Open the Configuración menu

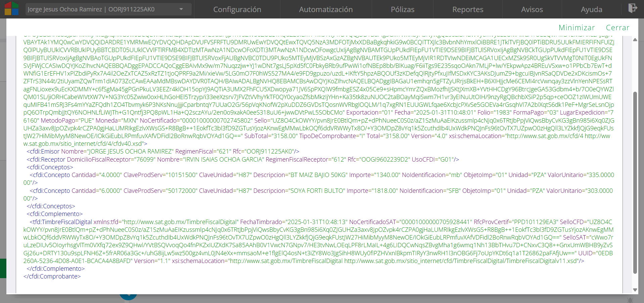(x=237, y=9)
